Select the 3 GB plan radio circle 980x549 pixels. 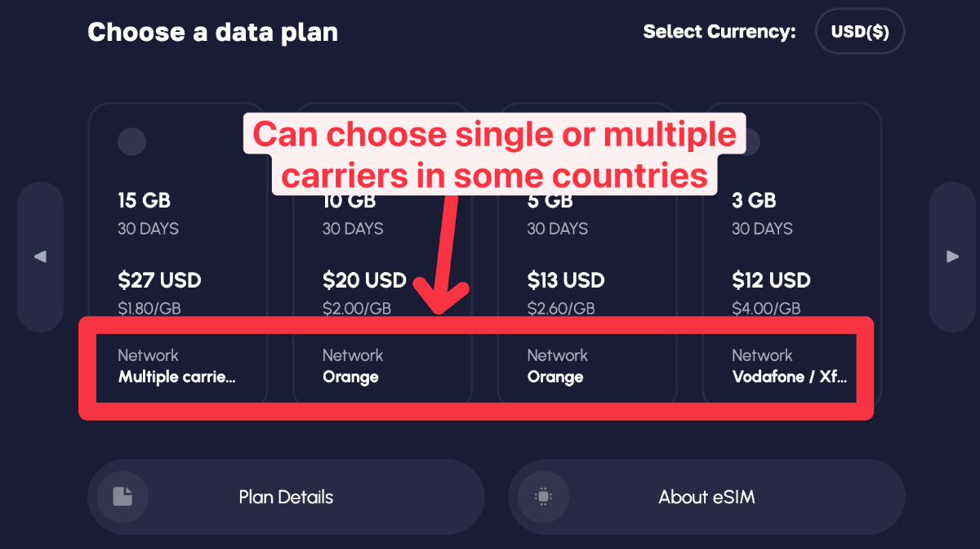pos(748,141)
